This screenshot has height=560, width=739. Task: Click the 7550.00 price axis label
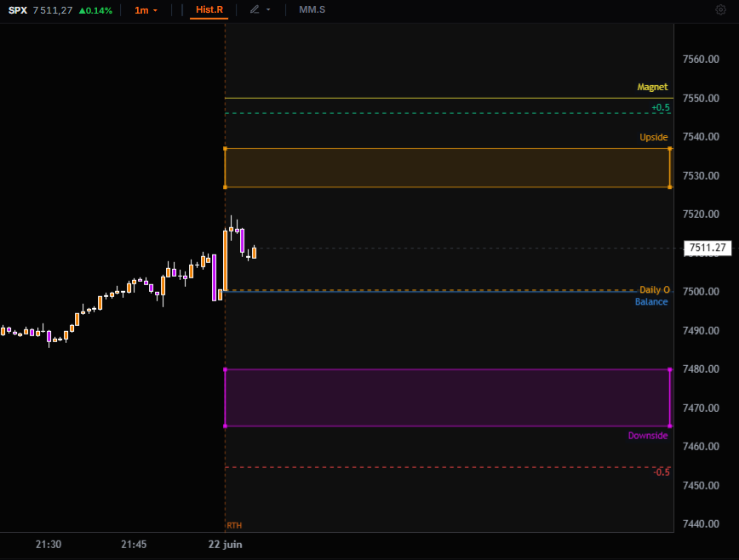[701, 99]
